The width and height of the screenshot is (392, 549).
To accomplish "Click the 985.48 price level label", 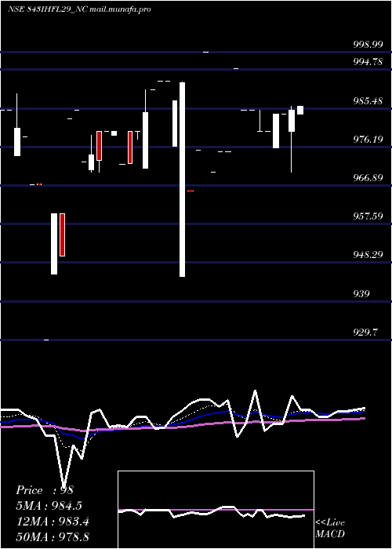I will point(368,101).
